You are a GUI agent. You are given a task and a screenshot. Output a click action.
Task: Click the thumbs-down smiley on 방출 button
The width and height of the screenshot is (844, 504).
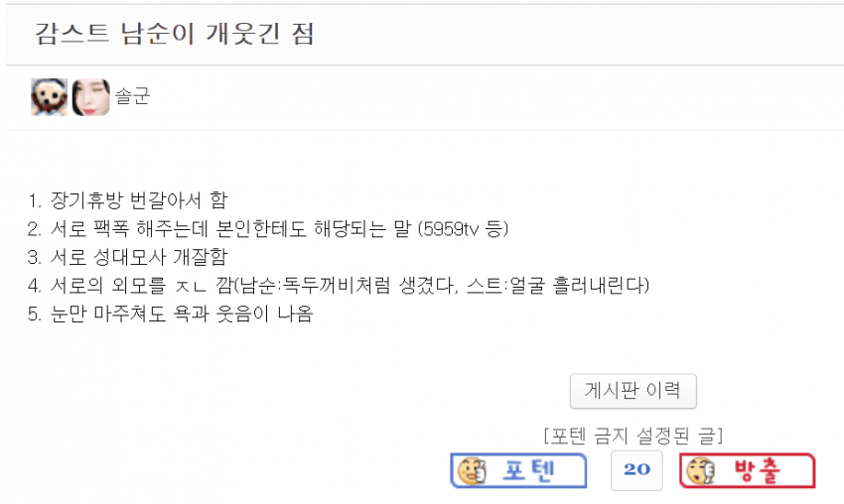(x=701, y=471)
